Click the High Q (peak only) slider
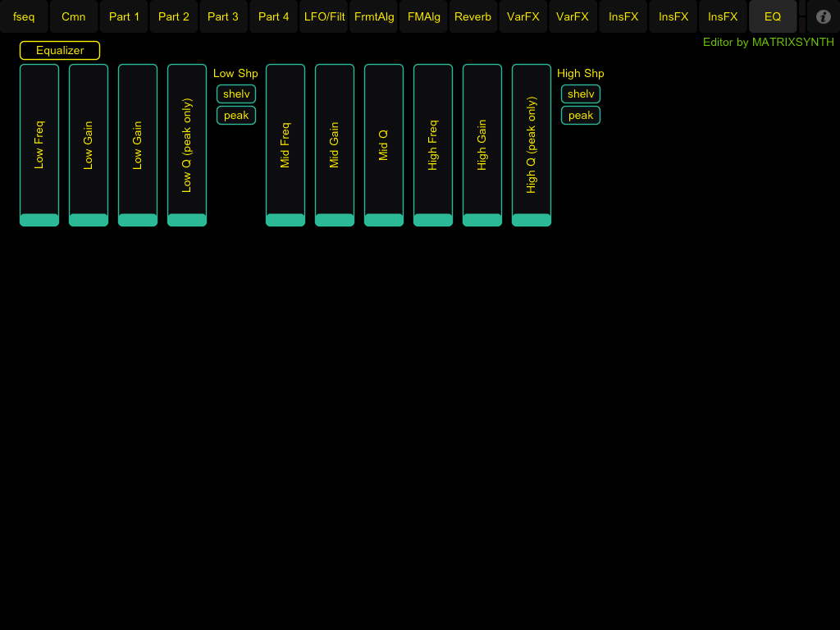The width and height of the screenshot is (840, 630). tap(532, 145)
